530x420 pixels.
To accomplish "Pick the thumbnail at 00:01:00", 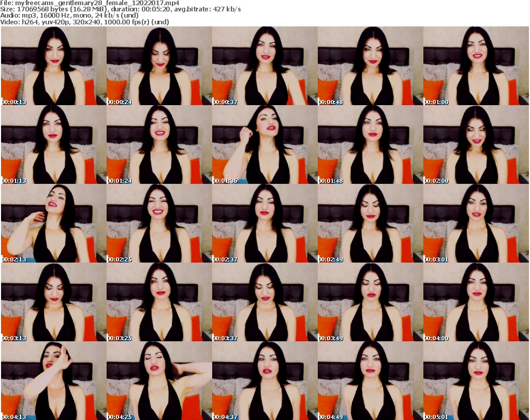I will [x=476, y=66].
